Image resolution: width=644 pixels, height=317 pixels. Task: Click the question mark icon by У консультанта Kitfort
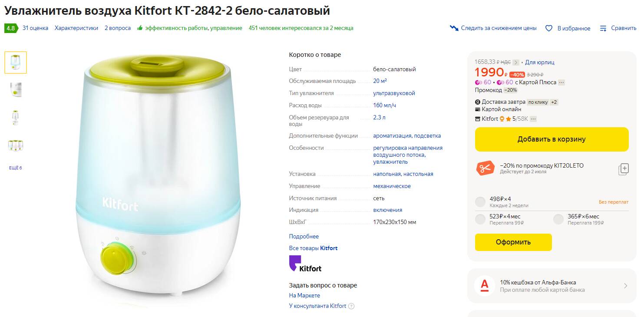[351, 306]
